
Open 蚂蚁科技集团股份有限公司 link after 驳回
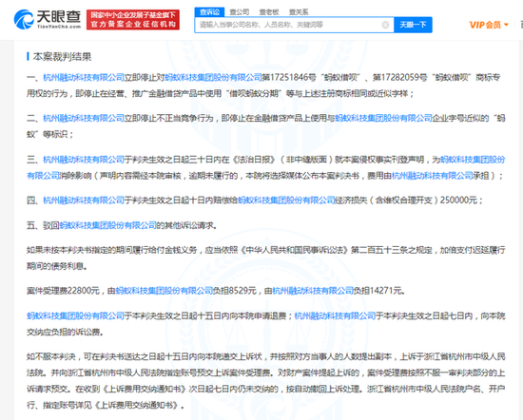click(107, 225)
